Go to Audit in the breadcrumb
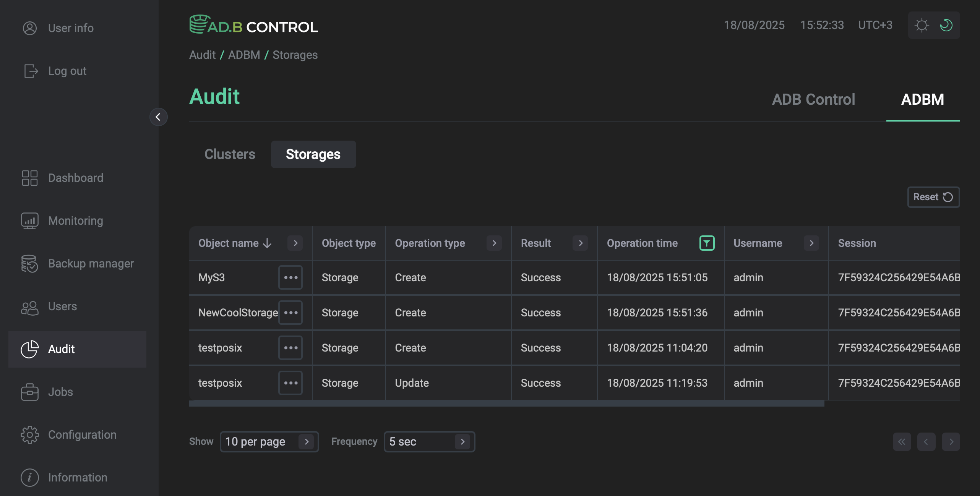 click(x=202, y=55)
